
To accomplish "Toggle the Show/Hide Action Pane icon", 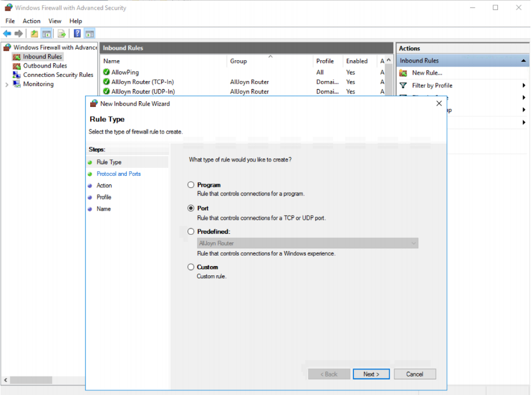I will [90, 34].
